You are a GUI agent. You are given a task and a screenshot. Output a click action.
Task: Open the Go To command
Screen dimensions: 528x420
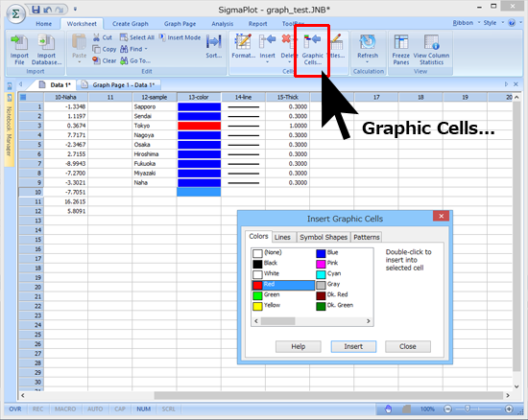coord(135,60)
